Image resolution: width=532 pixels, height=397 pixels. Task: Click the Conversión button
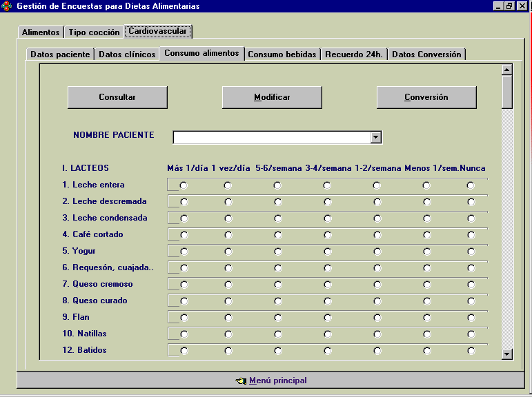426,97
